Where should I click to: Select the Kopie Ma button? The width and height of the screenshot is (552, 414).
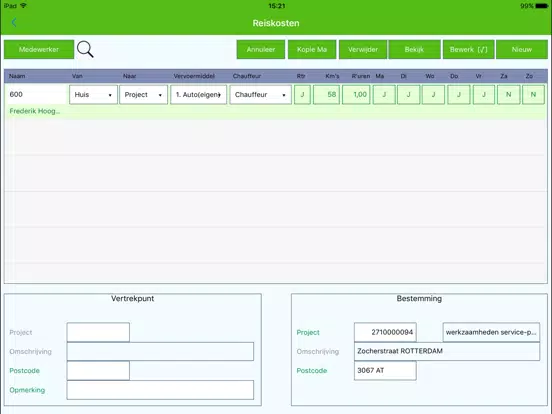click(x=312, y=49)
